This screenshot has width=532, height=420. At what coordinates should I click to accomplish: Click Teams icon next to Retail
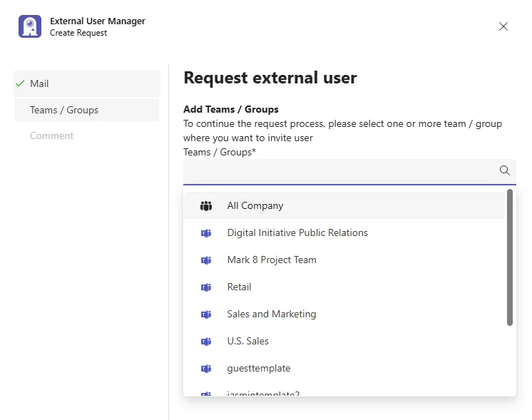(x=206, y=287)
